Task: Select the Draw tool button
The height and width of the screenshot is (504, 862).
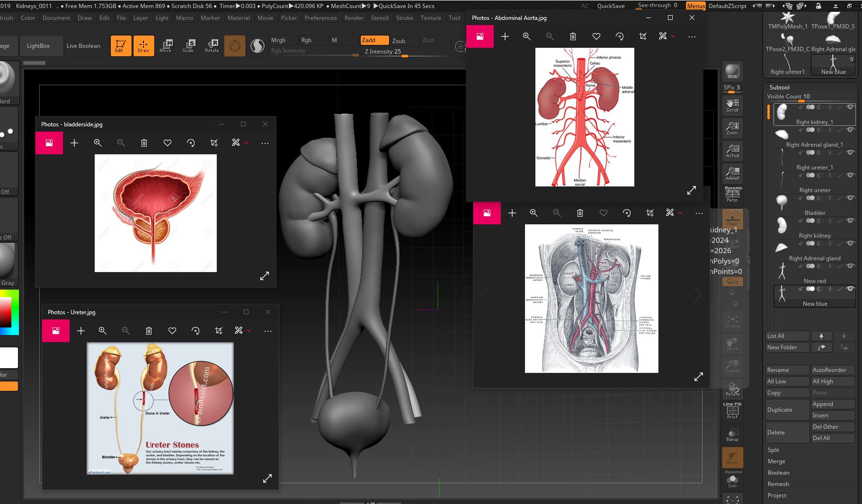Action: pos(143,46)
